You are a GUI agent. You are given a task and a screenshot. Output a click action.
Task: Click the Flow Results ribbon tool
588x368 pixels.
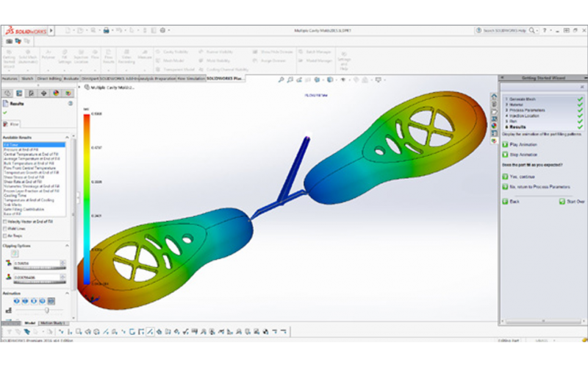[x=108, y=57]
